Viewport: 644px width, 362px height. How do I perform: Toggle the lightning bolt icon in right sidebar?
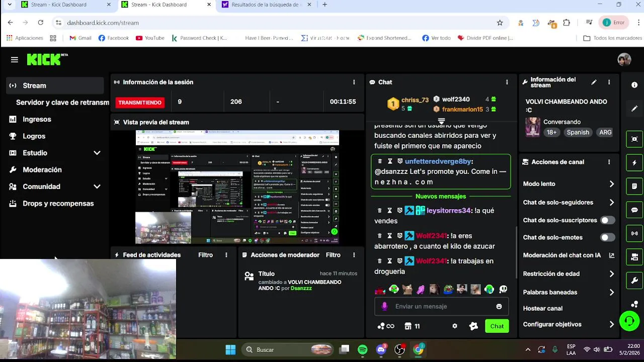point(634,163)
